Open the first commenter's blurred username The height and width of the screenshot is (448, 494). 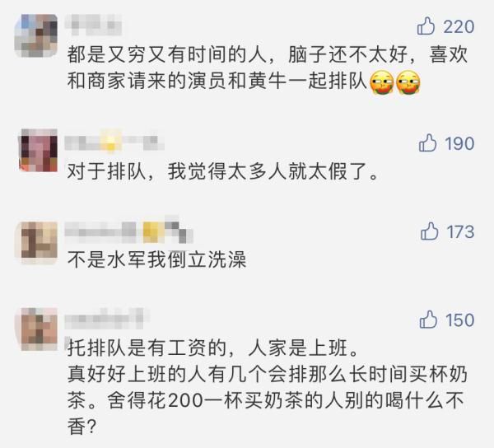93,25
